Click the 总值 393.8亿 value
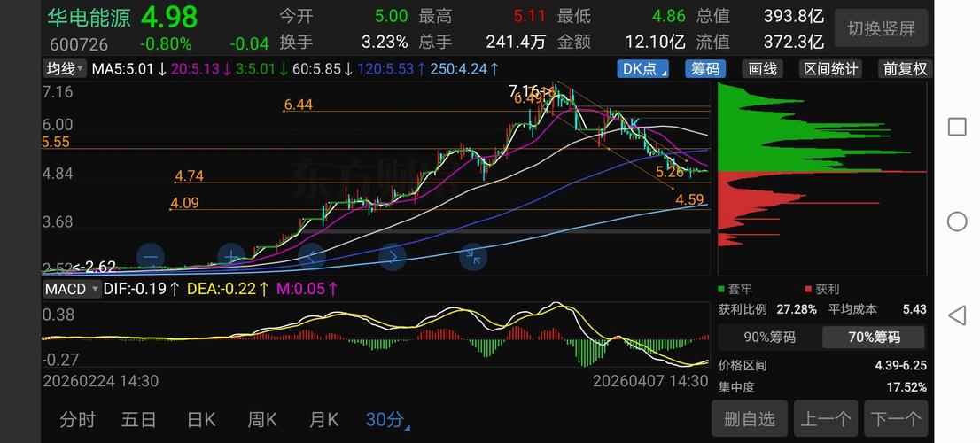The width and height of the screenshot is (980, 443). pyautogui.click(x=794, y=16)
